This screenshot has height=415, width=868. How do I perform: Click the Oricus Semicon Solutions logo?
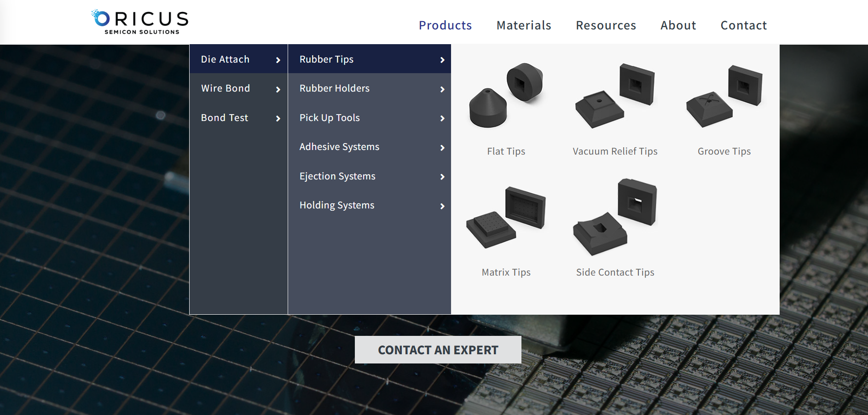140,22
